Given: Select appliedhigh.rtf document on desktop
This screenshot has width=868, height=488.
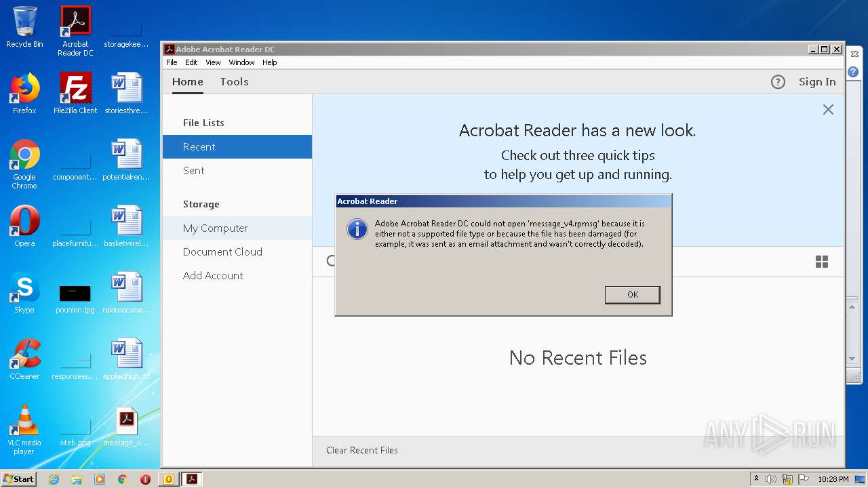Looking at the screenshot, I should coord(126,359).
